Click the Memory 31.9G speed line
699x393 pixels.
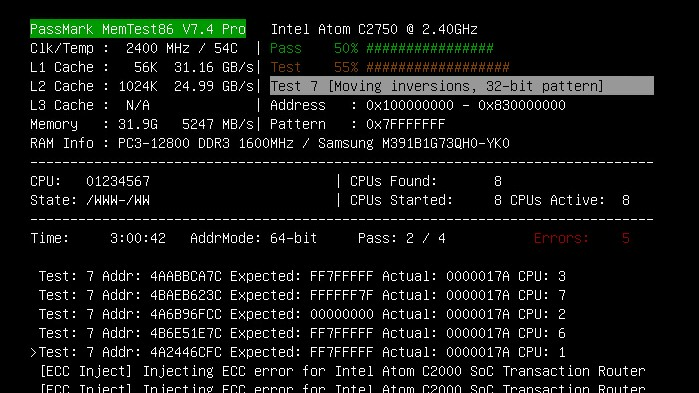point(142,124)
